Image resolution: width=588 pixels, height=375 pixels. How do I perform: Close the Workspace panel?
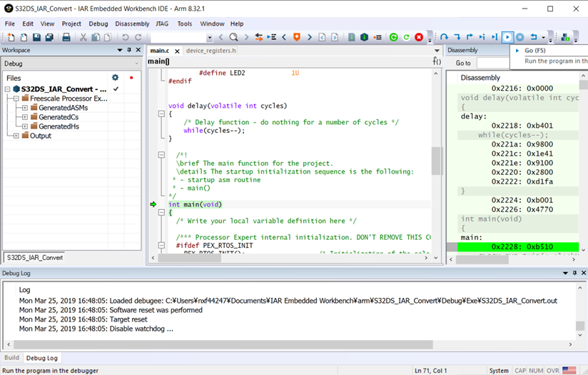[x=138, y=49]
